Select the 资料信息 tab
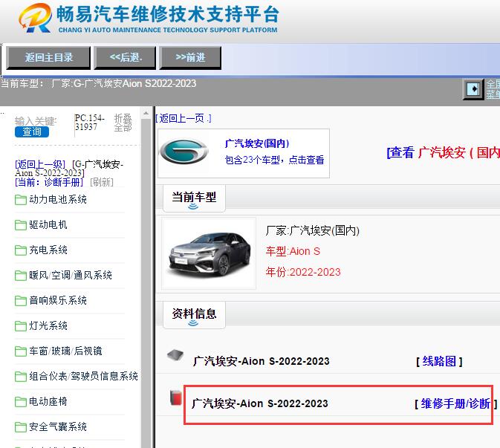 pos(194,314)
